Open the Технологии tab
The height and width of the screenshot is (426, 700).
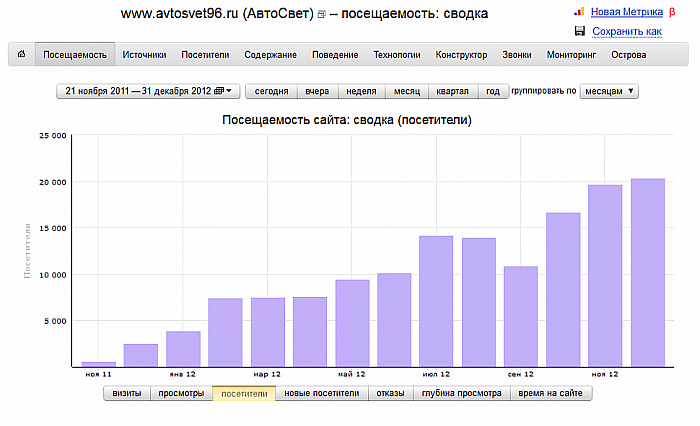pos(397,54)
